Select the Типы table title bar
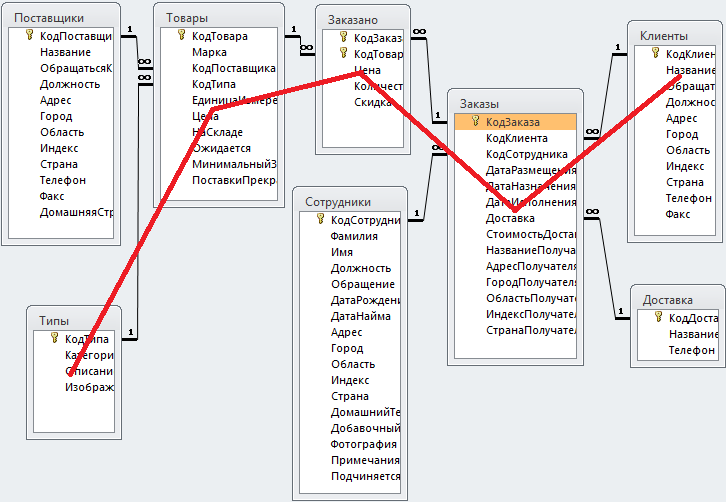The image size is (726, 502). point(74,320)
